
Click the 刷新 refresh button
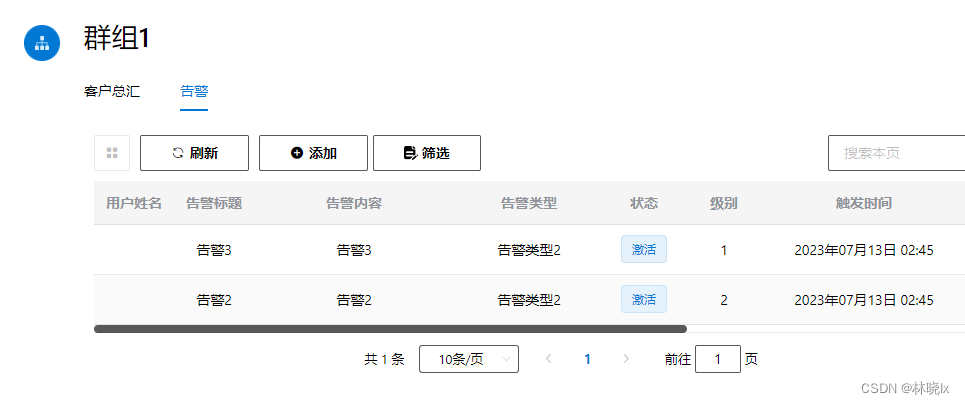coord(195,153)
